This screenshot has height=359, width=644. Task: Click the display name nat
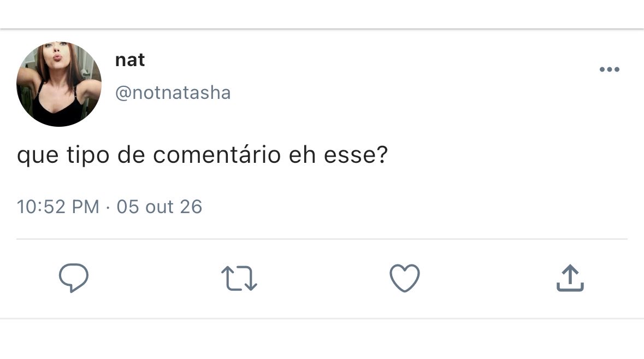(x=130, y=61)
